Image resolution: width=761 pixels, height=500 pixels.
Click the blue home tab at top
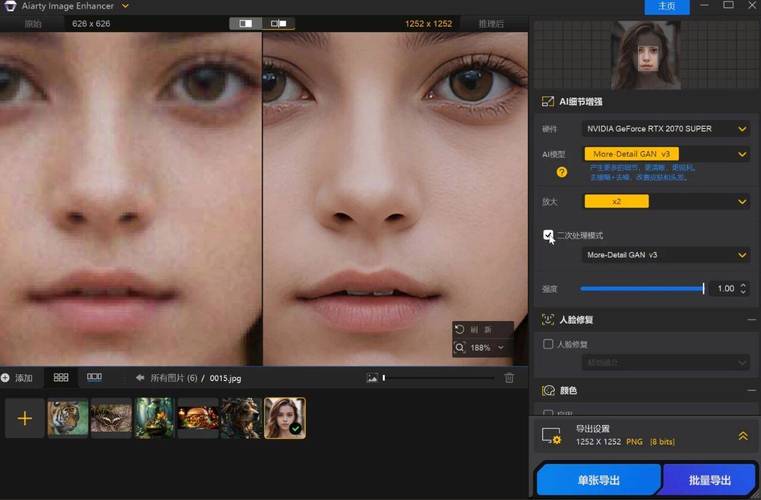pos(667,6)
